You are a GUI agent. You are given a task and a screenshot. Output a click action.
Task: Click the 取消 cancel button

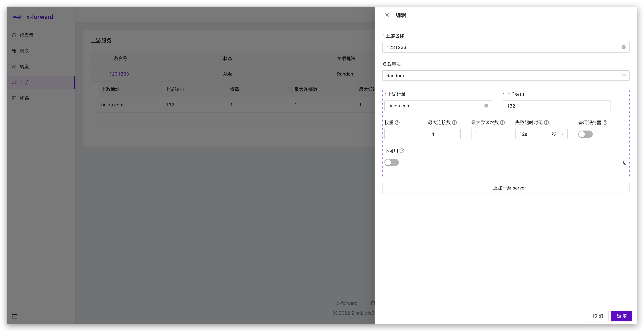click(x=598, y=316)
